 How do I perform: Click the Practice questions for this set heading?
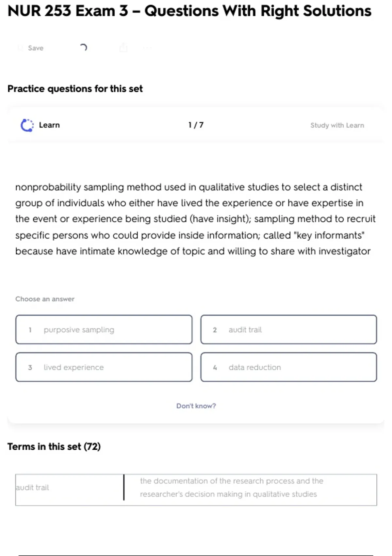pos(75,89)
